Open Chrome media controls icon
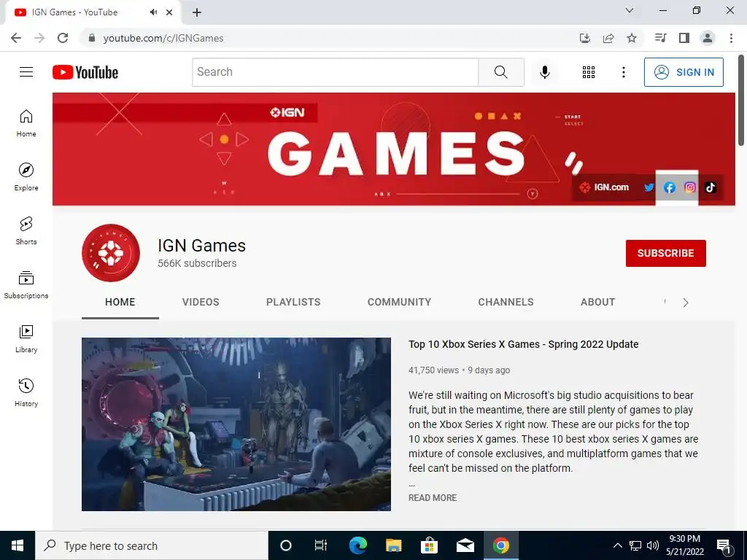Screen dimensions: 747x560 (660, 38)
